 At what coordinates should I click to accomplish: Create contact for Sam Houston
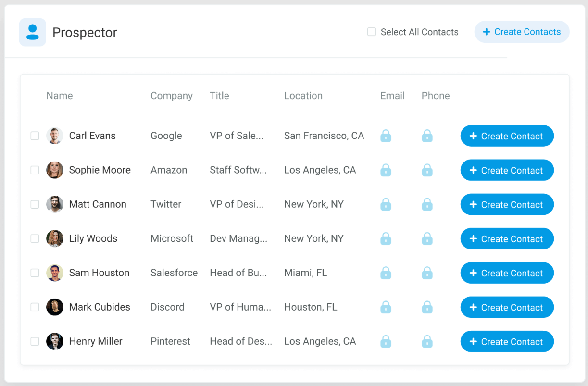[x=507, y=273]
